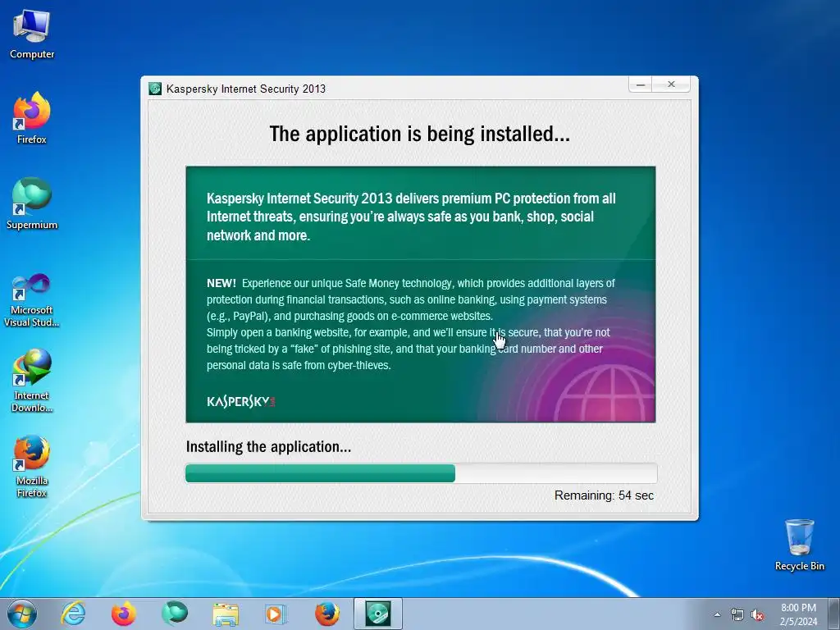The image size is (840, 630).
Task: Click the Kaspersky logo in the banner
Action: (x=240, y=401)
